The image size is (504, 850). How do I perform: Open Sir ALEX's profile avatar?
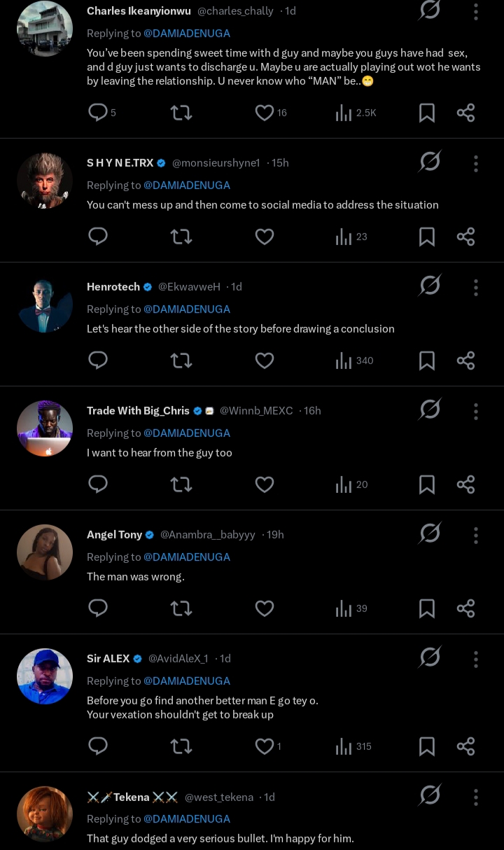pyautogui.click(x=45, y=676)
